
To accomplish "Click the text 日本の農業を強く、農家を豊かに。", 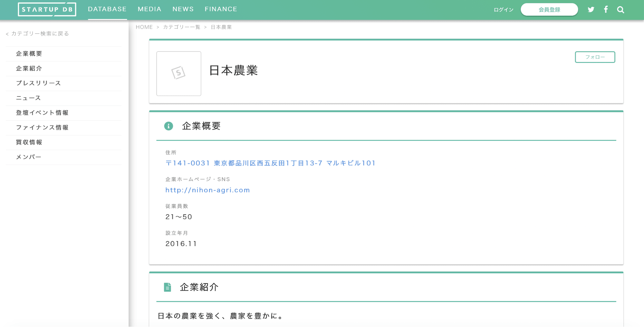I will coord(221,316).
